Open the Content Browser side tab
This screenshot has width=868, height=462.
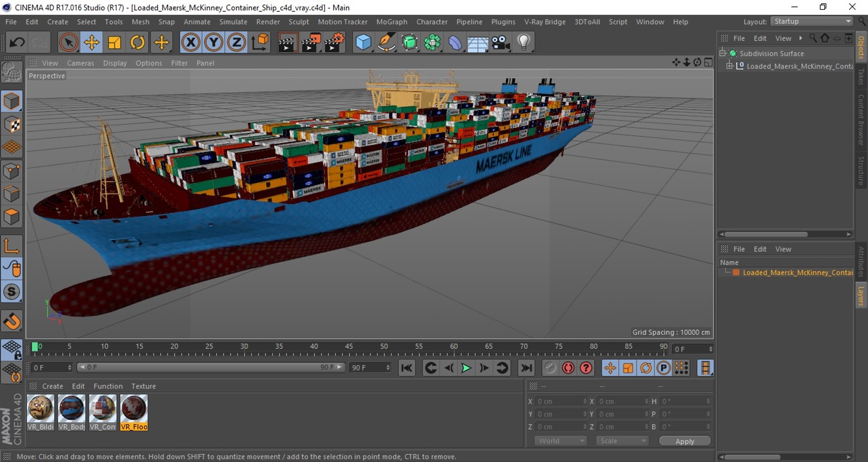tap(861, 120)
